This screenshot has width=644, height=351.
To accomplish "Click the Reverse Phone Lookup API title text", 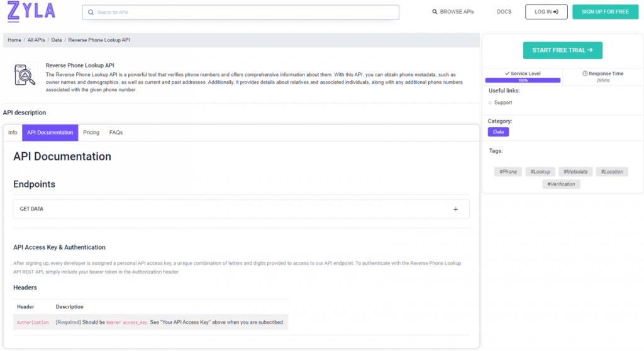I will 80,65.
